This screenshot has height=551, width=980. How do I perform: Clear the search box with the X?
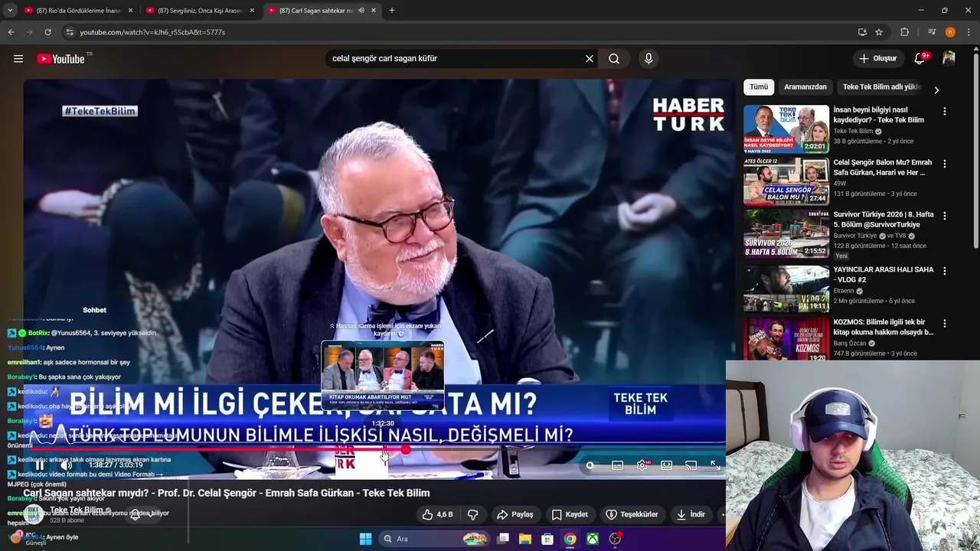pos(590,58)
